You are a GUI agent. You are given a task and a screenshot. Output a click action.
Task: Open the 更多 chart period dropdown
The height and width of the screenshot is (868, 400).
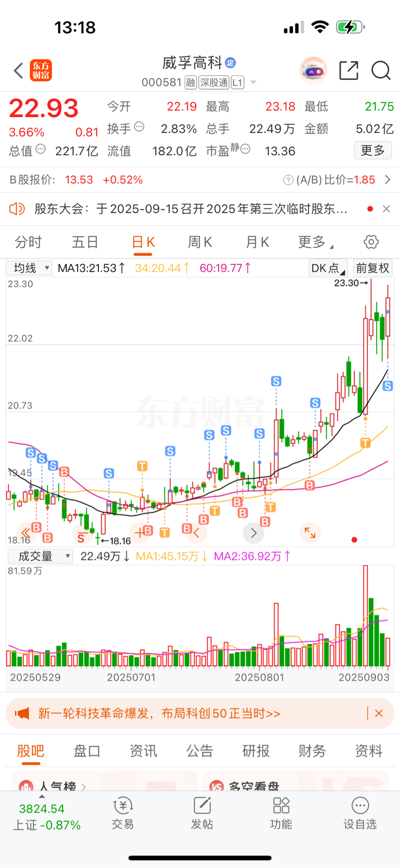(x=316, y=242)
